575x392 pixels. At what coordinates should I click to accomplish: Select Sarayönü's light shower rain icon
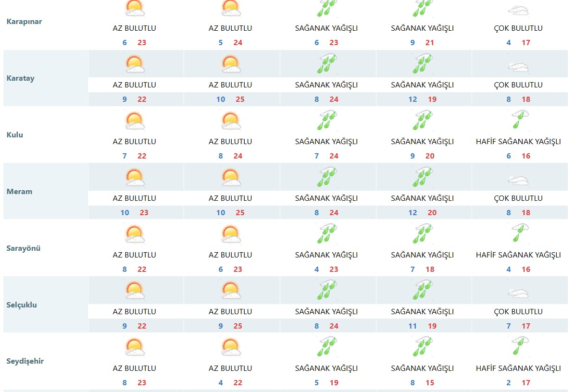point(519,233)
